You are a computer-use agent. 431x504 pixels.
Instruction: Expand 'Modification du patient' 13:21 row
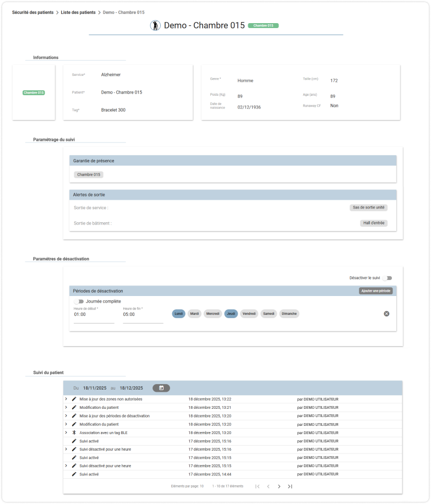[66, 407]
